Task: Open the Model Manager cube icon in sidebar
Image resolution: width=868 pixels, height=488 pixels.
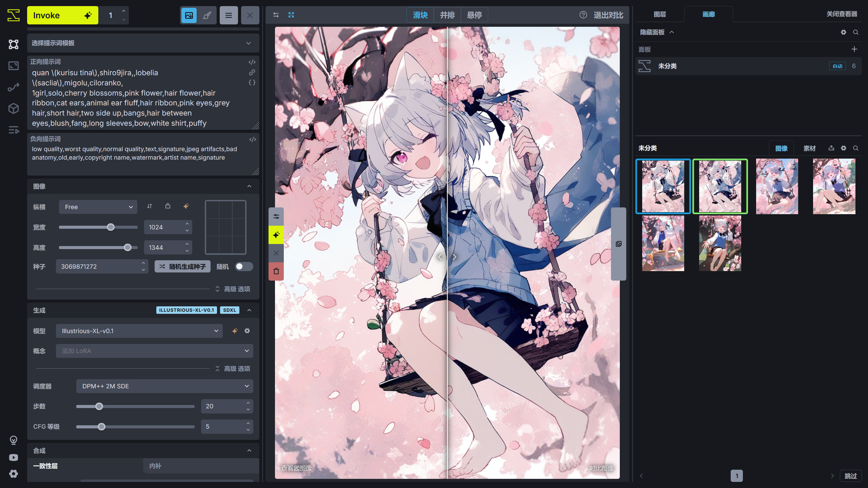Action: click(14, 108)
